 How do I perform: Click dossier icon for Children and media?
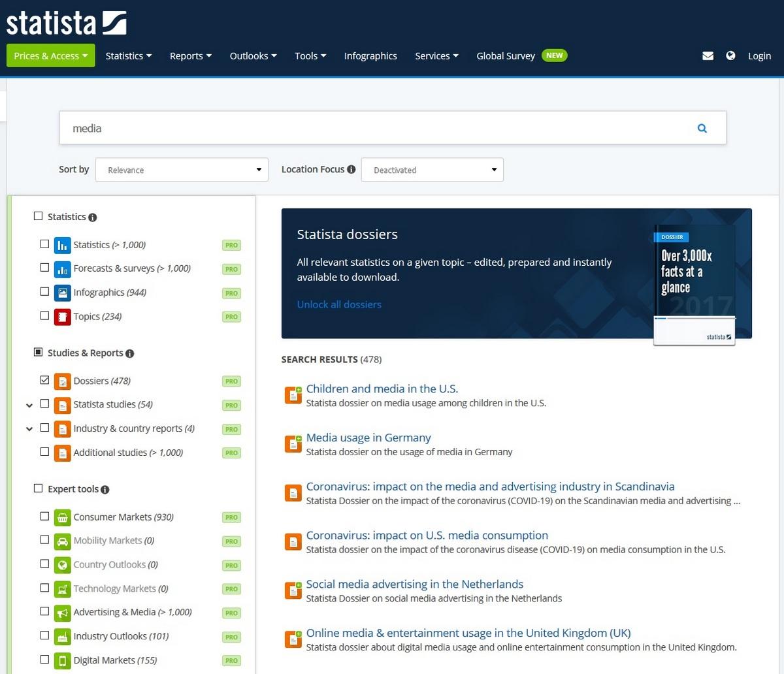[x=293, y=395]
